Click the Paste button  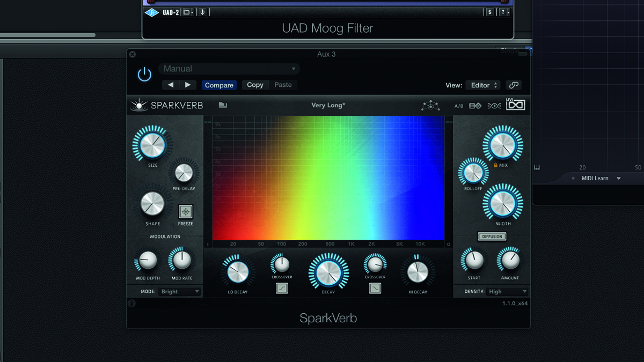pyautogui.click(x=283, y=85)
